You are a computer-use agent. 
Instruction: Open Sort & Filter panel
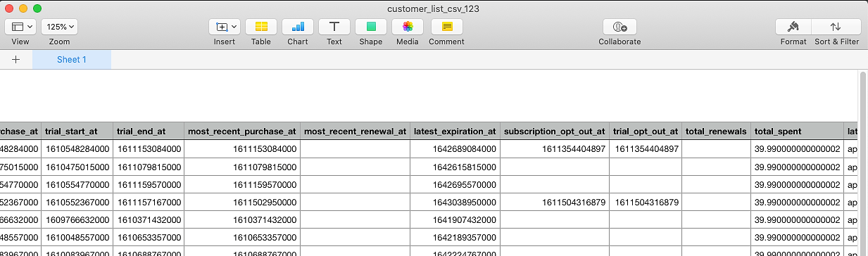[x=836, y=27]
